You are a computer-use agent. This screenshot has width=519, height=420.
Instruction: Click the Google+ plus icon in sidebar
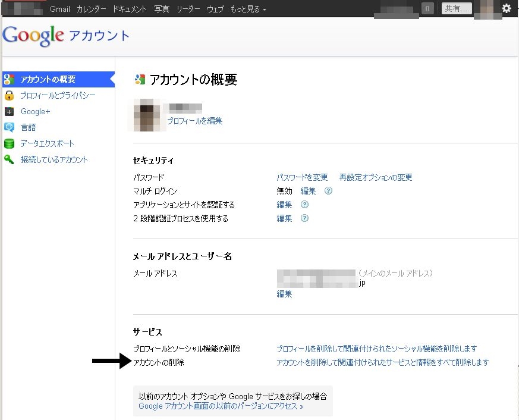coord(9,112)
